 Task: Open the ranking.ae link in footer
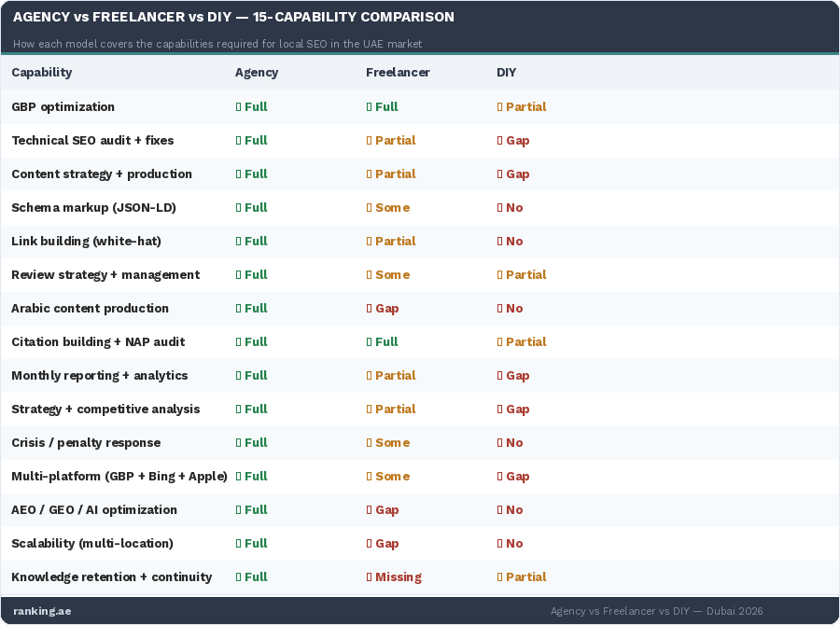pos(42,611)
